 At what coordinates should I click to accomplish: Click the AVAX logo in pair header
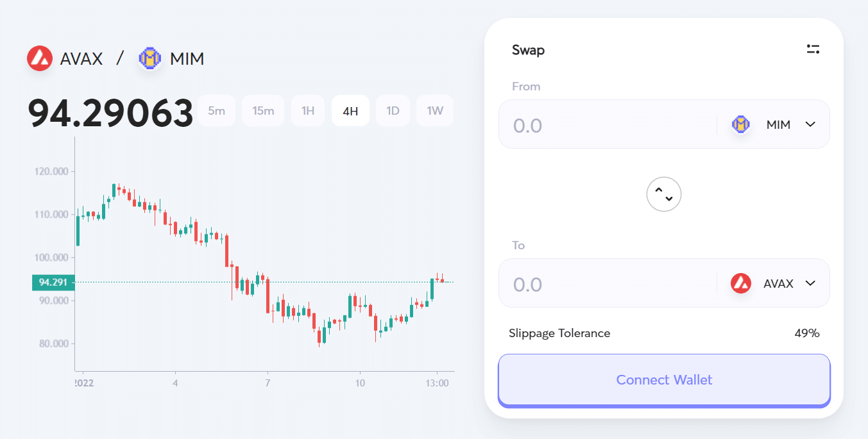(x=40, y=59)
